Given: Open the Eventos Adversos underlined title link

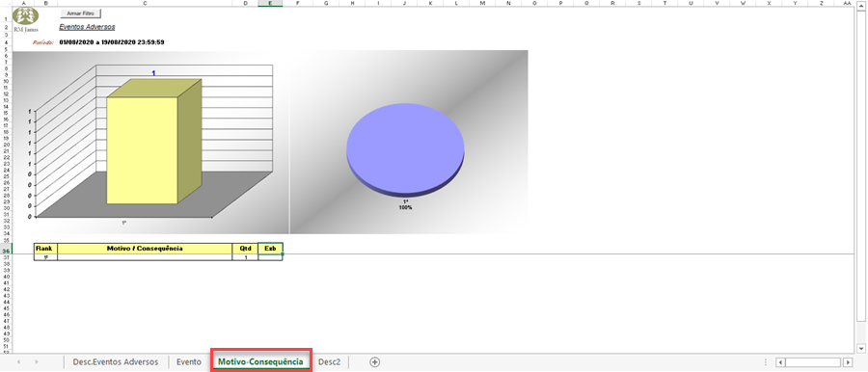Looking at the screenshot, I should [87, 27].
